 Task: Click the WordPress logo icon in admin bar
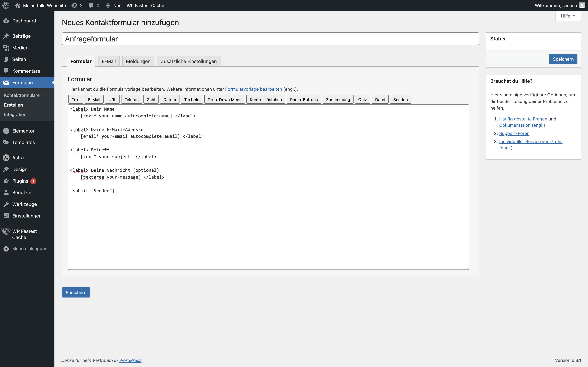pos(6,5)
